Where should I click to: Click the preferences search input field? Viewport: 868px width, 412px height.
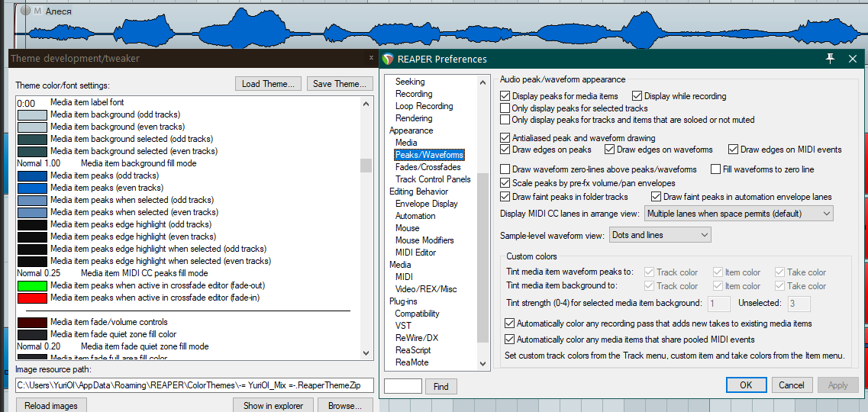[403, 386]
